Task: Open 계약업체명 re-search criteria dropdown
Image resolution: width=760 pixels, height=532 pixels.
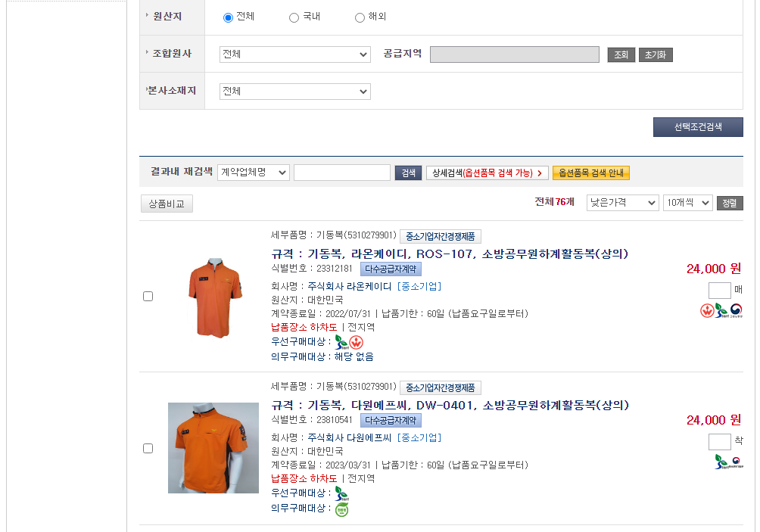Action: 254,173
